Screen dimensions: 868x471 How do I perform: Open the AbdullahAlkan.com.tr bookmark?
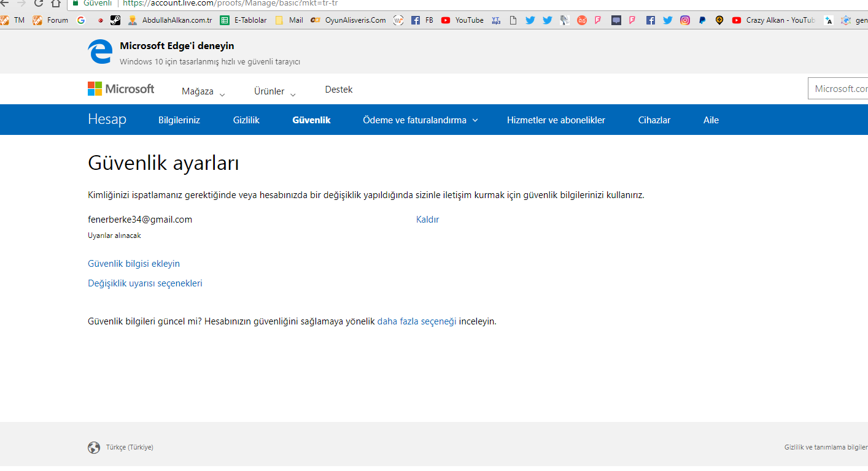click(169, 20)
